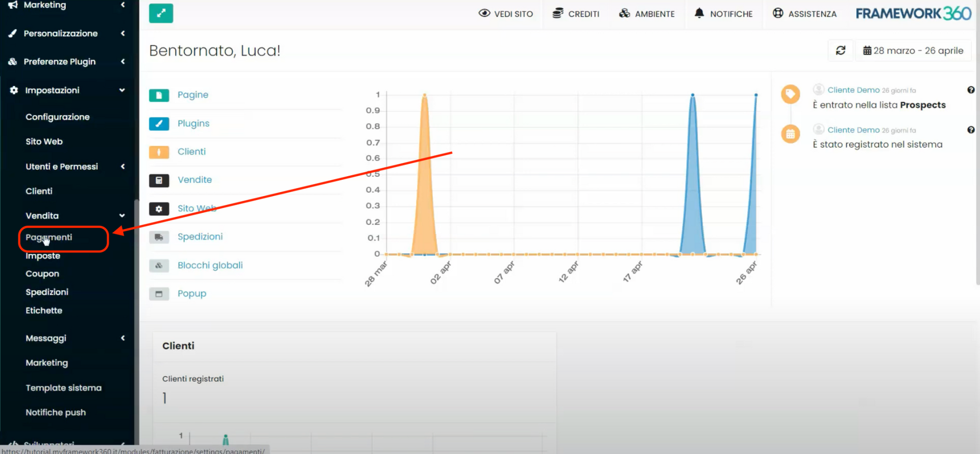The width and height of the screenshot is (980, 454).
Task: Open Configurazione in sidebar
Action: click(58, 117)
